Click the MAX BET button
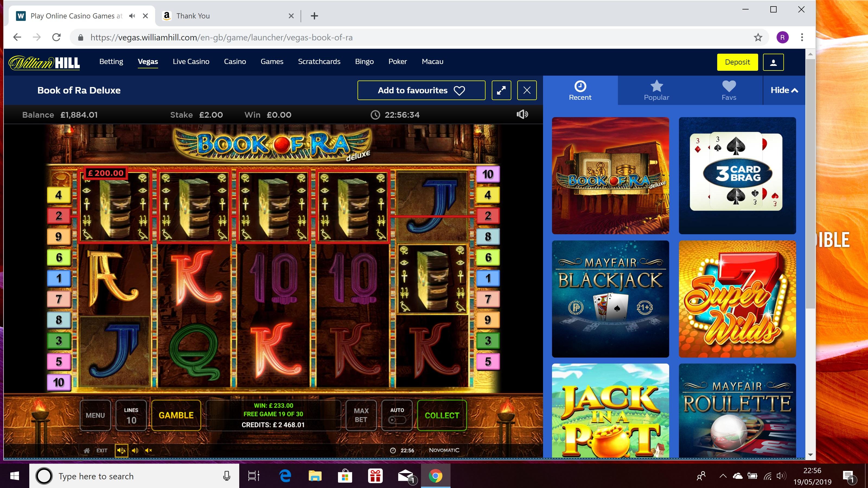 click(x=361, y=415)
